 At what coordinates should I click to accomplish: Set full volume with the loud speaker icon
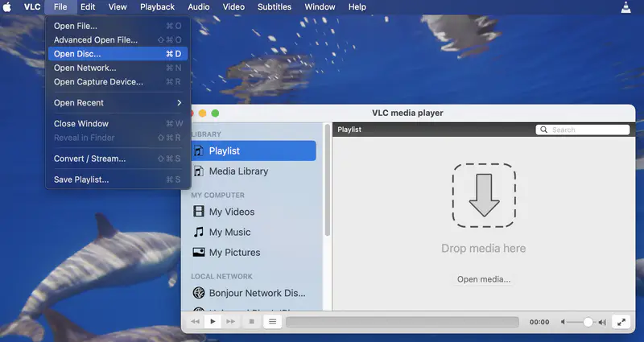tap(602, 323)
